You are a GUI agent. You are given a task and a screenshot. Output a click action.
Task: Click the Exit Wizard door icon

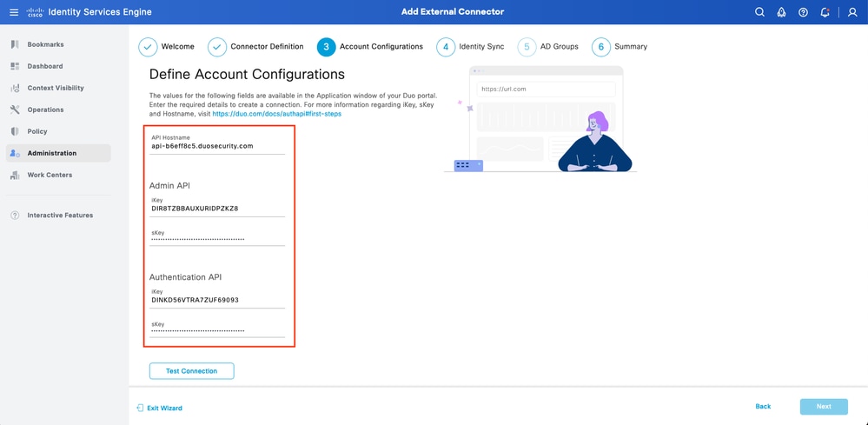tap(140, 408)
